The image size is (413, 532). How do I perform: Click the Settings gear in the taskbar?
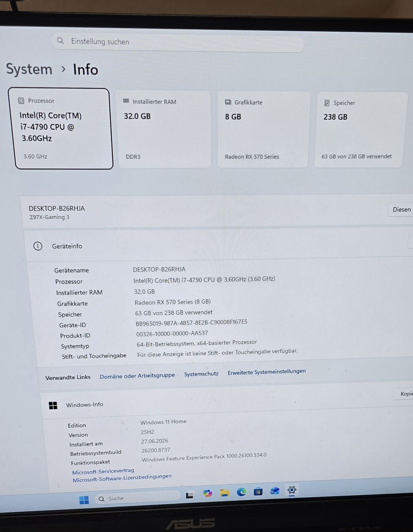292,490
